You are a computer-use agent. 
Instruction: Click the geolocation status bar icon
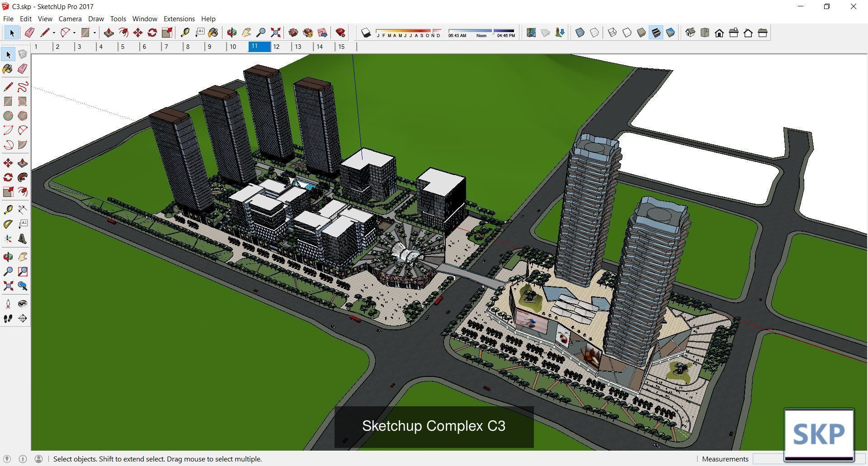tap(7, 459)
